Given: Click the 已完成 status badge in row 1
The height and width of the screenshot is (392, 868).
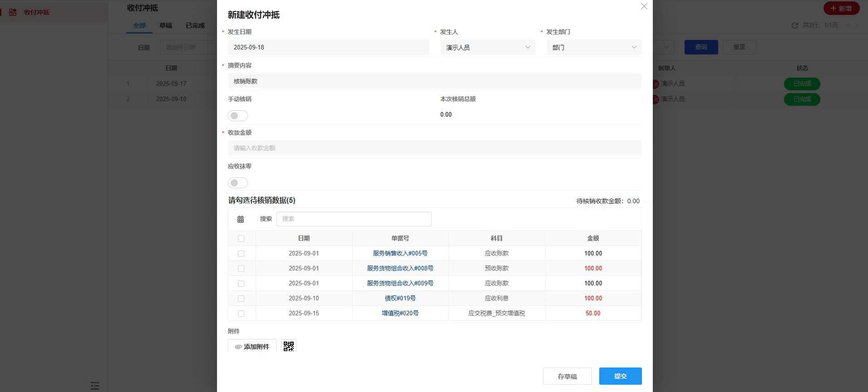Looking at the screenshot, I should 802,83.
